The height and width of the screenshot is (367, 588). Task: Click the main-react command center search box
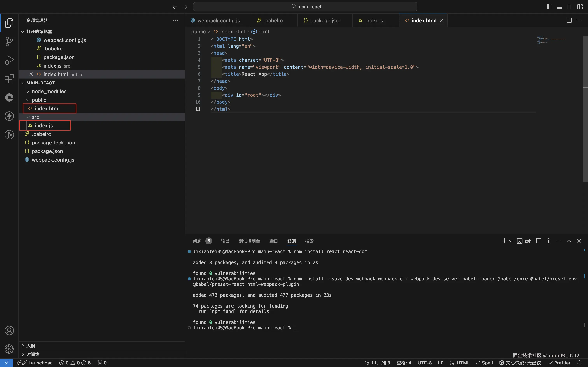click(x=305, y=7)
